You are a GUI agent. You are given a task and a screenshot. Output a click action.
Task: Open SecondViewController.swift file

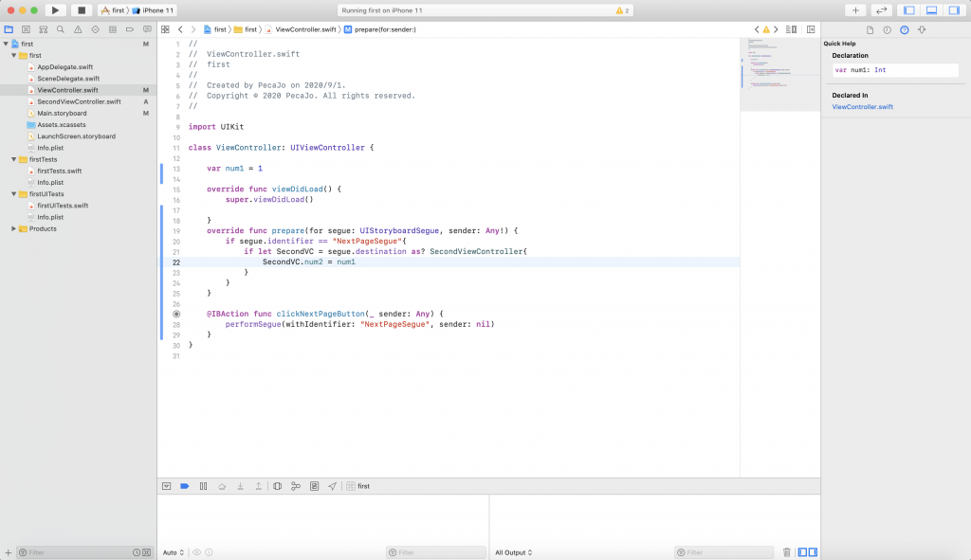pos(79,101)
